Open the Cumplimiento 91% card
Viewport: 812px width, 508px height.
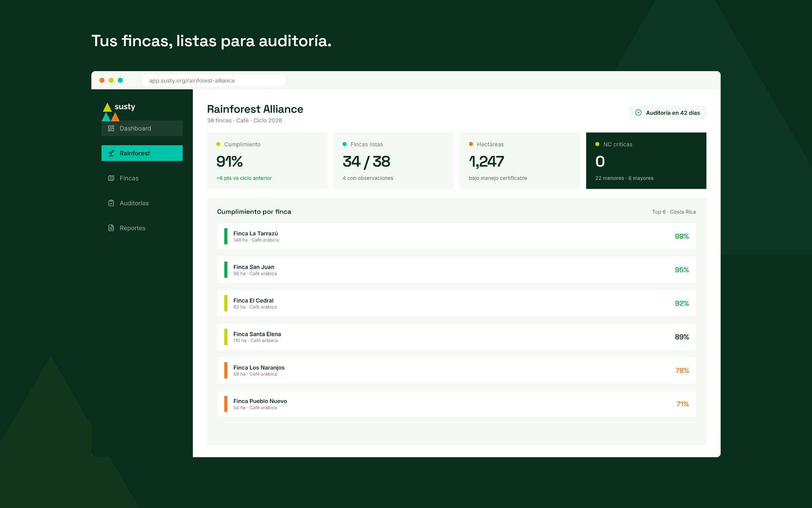coord(267,161)
